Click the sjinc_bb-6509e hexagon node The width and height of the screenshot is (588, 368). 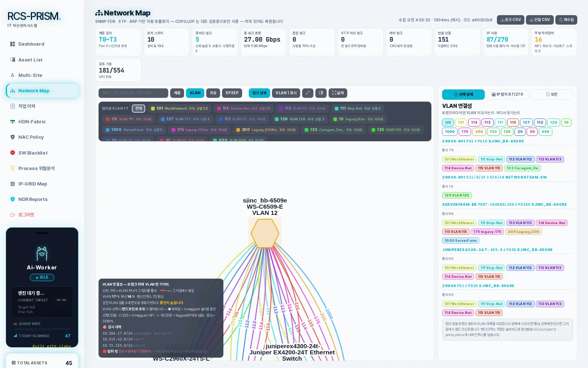pos(265,233)
